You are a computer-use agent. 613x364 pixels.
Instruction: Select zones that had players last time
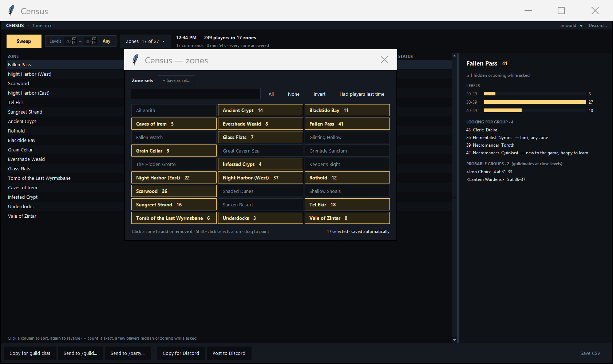pyautogui.click(x=362, y=94)
